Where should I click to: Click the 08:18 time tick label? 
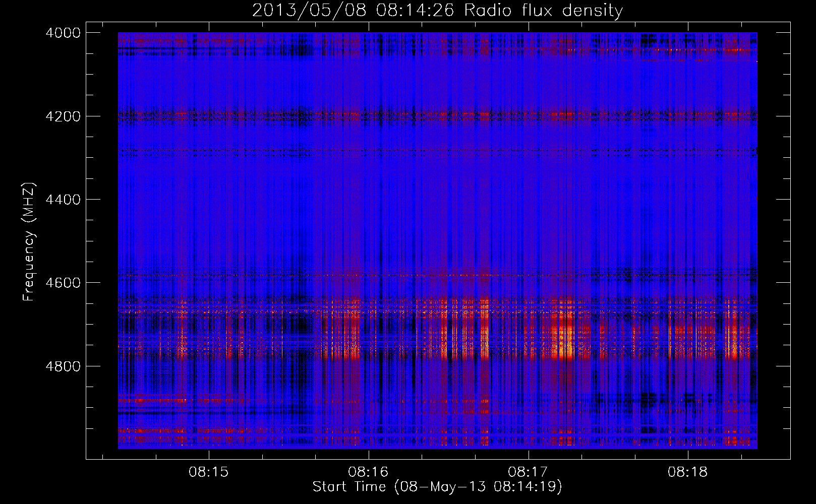pyautogui.click(x=688, y=472)
